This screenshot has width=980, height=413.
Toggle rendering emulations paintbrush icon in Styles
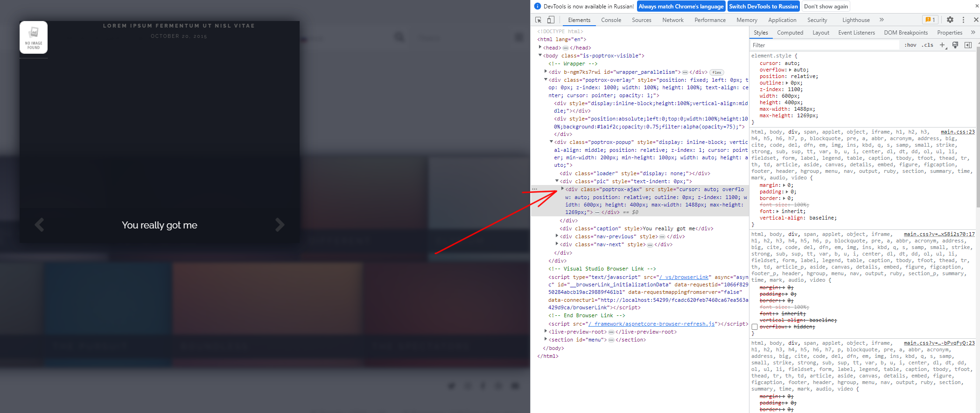[955, 45]
